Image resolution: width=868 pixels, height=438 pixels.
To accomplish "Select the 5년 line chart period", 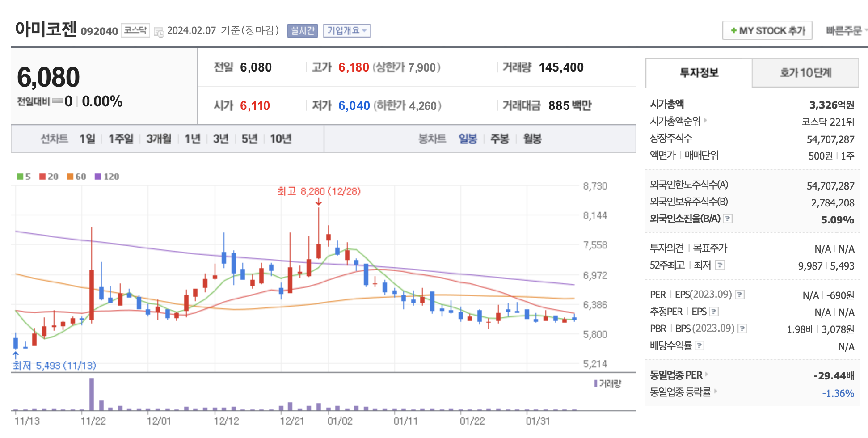I will click(x=249, y=139).
